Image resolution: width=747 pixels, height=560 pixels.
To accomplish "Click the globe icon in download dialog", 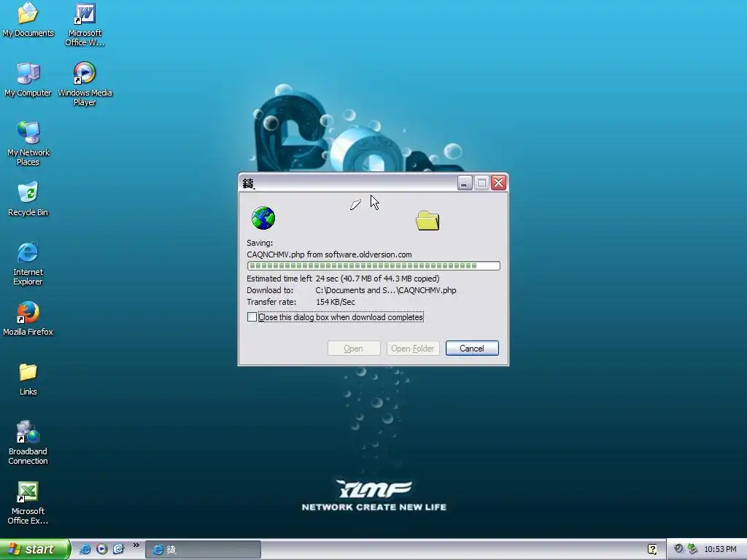I will 263,218.
